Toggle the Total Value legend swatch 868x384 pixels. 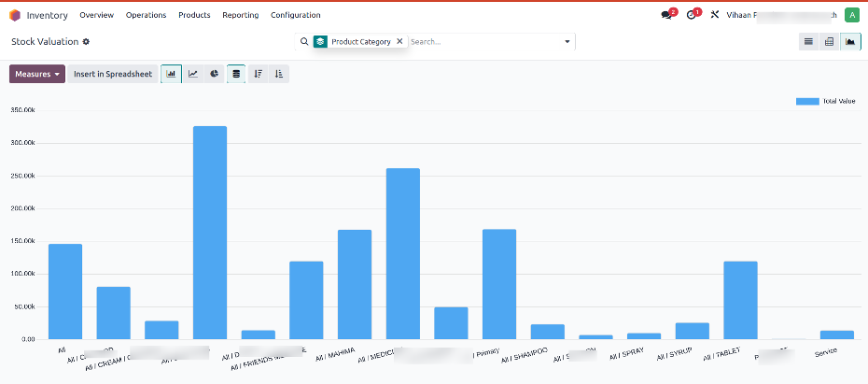807,102
